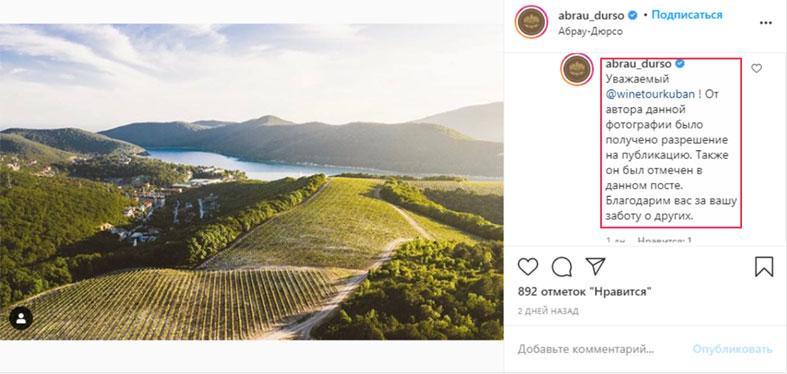The height and width of the screenshot is (374, 787).
Task: Open the three dots more options menu
Action: (x=765, y=23)
